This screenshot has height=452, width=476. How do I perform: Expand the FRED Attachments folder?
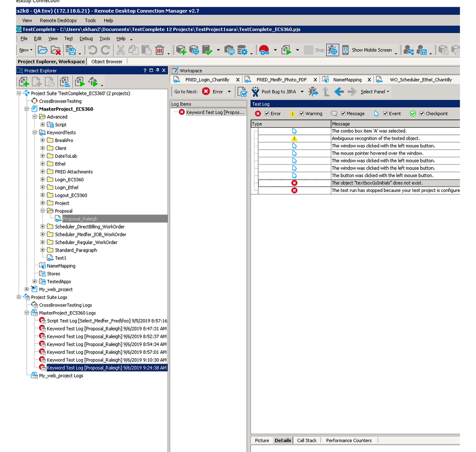point(43,172)
